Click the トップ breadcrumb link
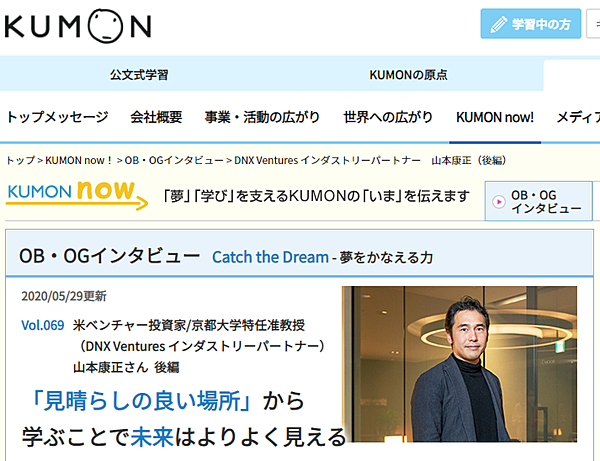This screenshot has height=461, width=600. point(21,160)
